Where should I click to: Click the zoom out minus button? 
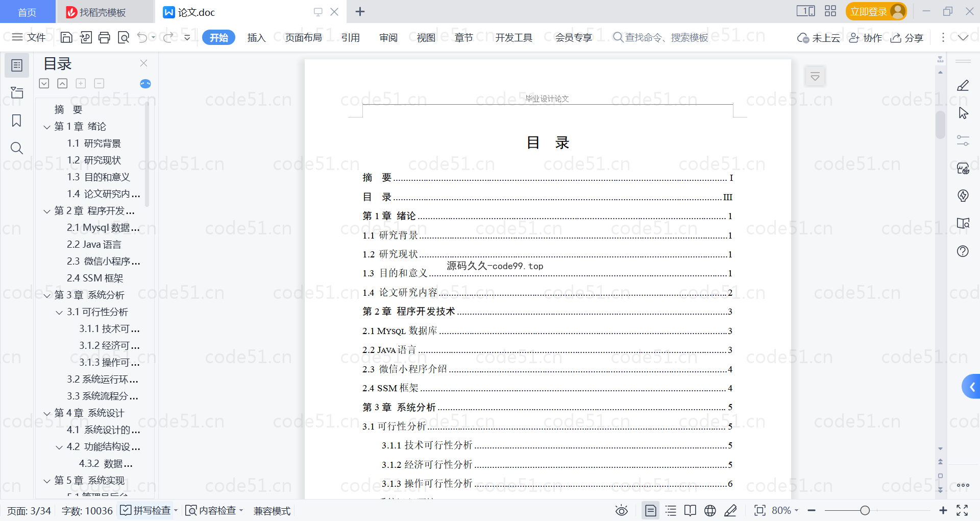[x=812, y=510]
